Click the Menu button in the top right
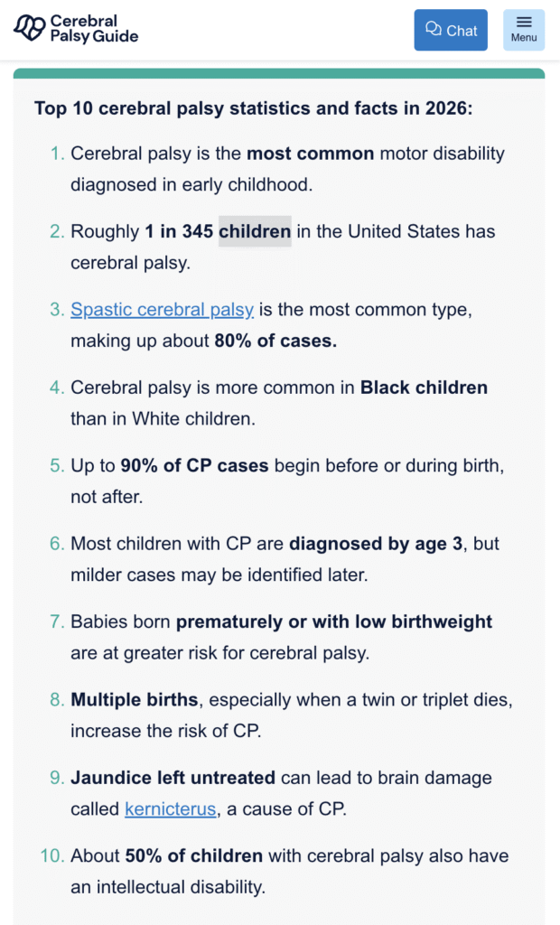 (x=524, y=30)
